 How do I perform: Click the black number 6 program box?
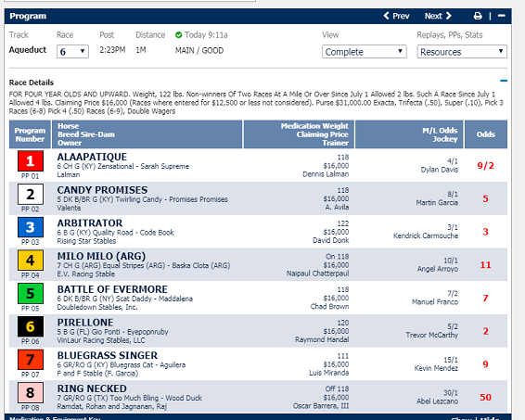click(31, 326)
